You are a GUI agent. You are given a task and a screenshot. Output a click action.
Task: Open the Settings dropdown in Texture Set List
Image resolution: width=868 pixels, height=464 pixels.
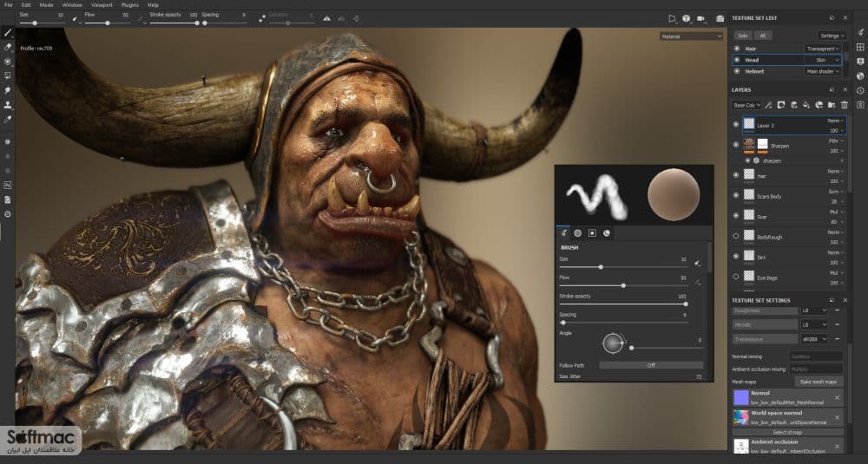pos(832,36)
